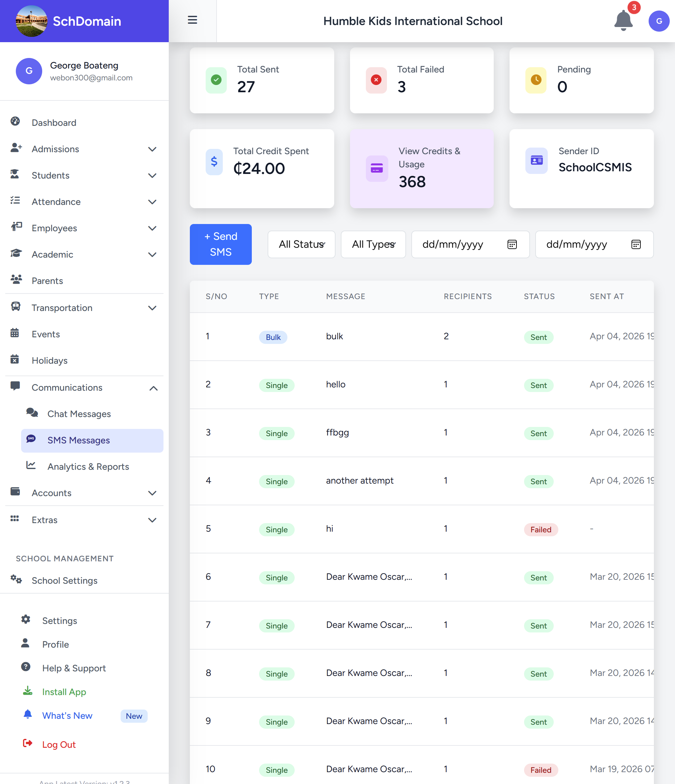Image resolution: width=675 pixels, height=784 pixels.
Task: Click the Help & Support question icon
Action: pos(26,667)
